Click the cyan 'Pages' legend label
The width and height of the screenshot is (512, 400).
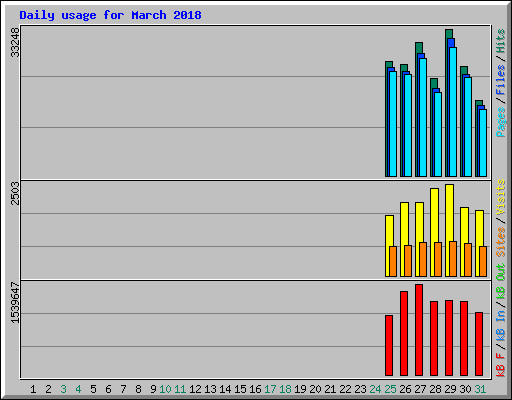click(x=500, y=122)
